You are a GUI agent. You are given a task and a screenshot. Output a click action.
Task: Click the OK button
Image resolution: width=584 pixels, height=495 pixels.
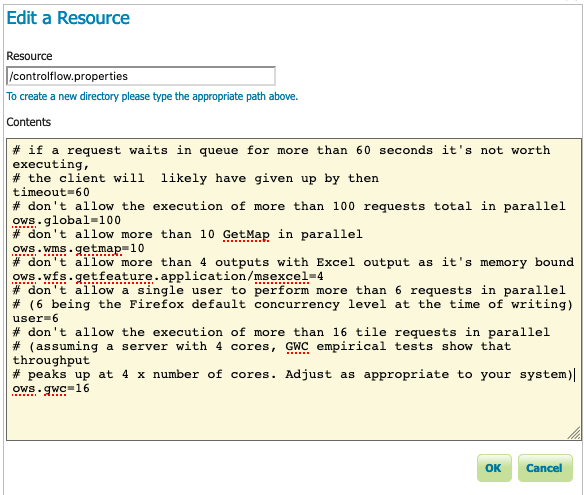click(x=494, y=468)
